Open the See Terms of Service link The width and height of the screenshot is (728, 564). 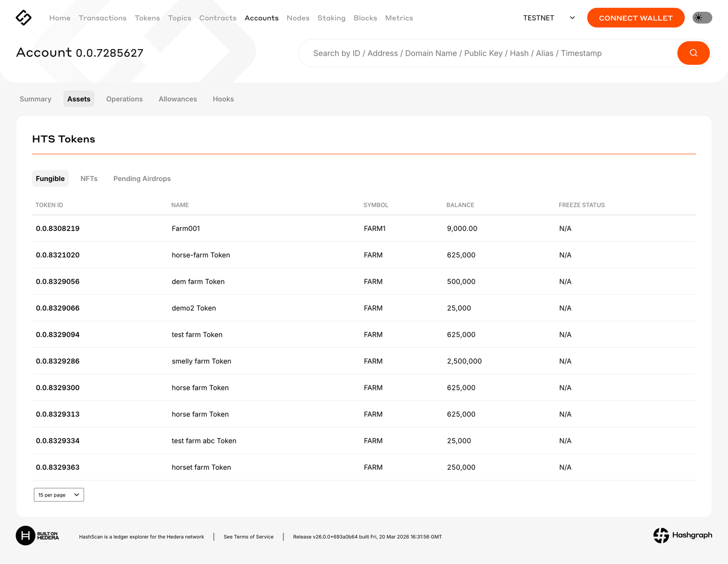click(248, 537)
